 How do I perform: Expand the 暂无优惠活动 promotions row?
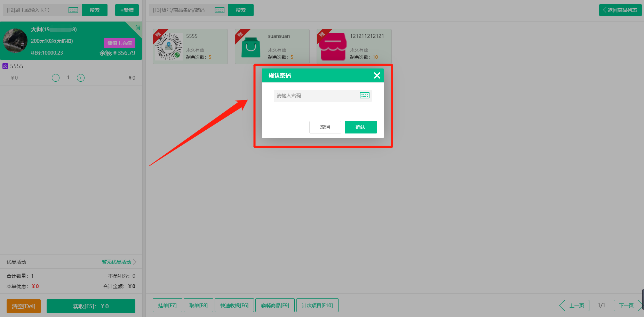tap(119, 262)
